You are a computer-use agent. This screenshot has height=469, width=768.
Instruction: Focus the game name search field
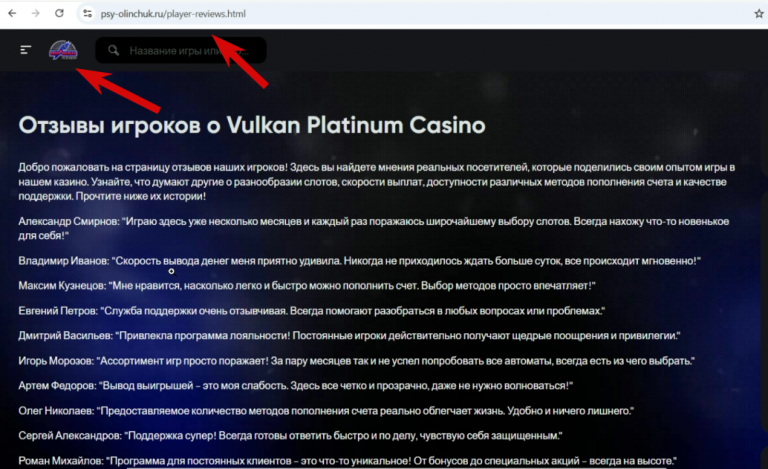[x=181, y=50]
